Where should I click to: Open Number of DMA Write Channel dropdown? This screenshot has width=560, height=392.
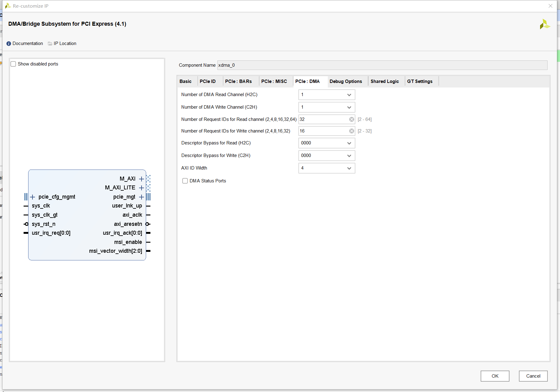click(x=327, y=107)
